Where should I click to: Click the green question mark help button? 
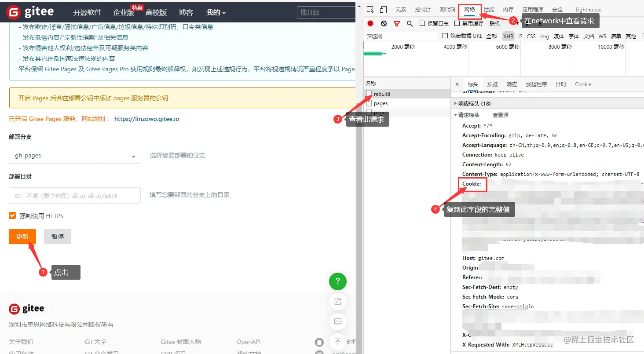[338, 281]
